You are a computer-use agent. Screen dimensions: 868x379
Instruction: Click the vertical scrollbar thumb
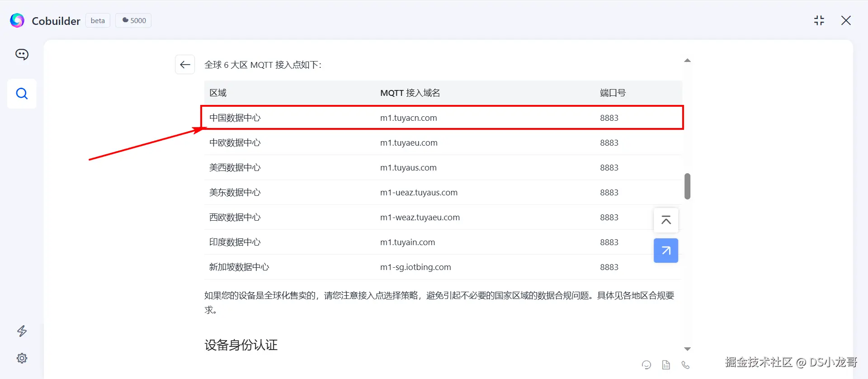(x=687, y=186)
